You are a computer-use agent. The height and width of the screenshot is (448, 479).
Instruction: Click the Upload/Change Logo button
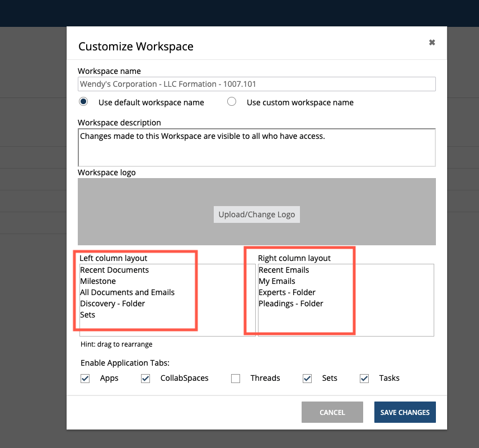[256, 214]
